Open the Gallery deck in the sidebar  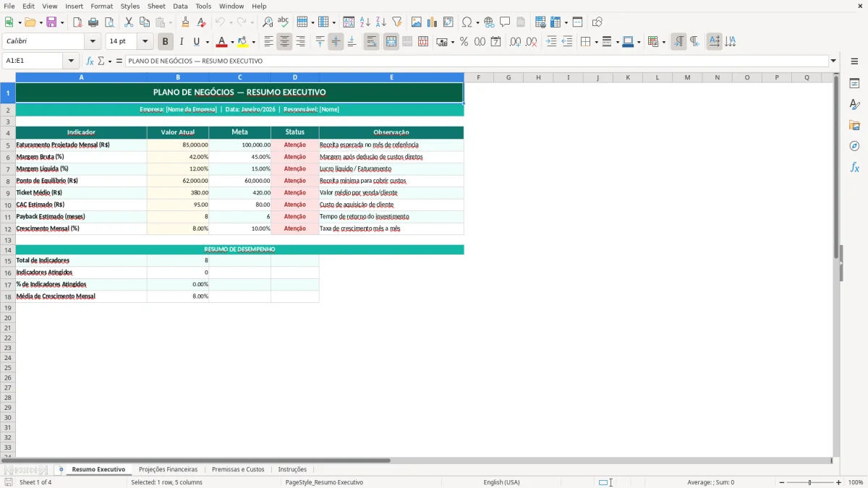854,125
